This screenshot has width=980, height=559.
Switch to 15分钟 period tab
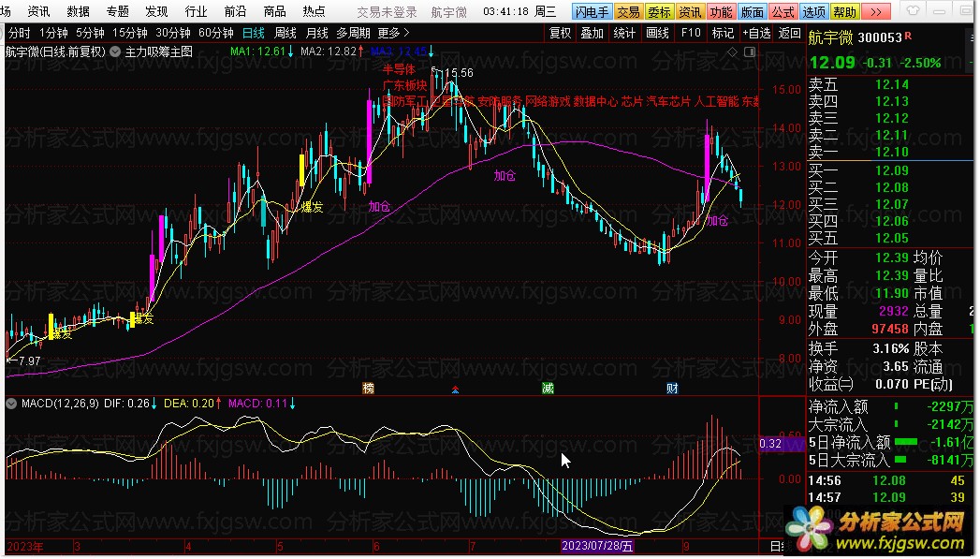(130, 33)
